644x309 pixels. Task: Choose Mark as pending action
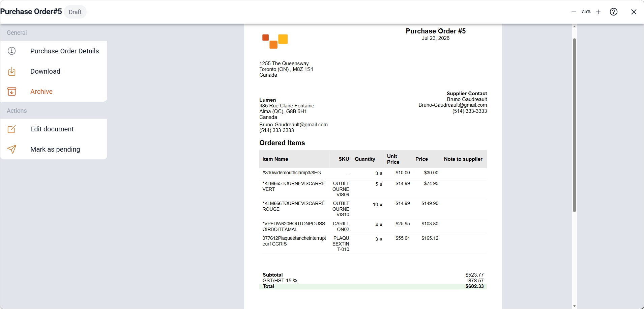coord(54,149)
